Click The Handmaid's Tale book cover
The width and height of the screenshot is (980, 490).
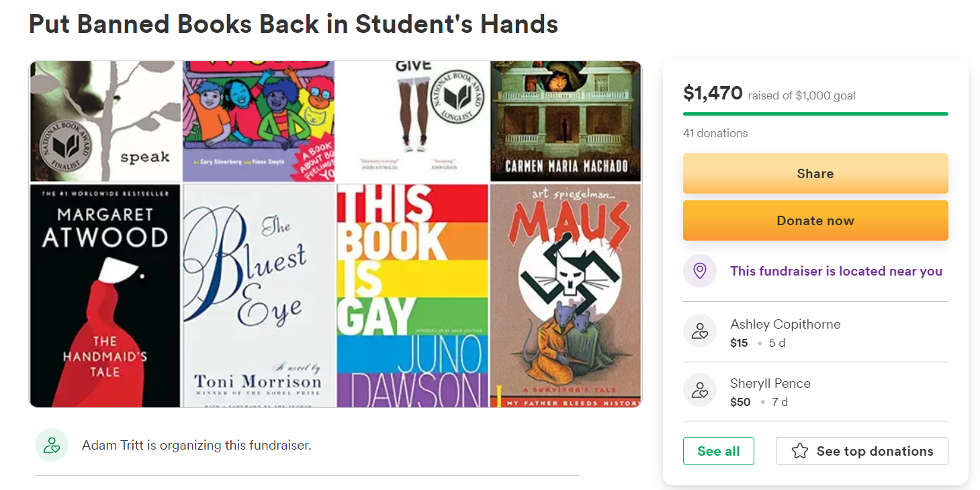pos(105,296)
